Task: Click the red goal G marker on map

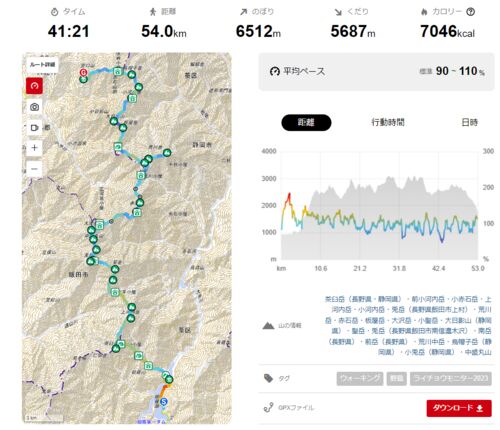Action: 83,72
